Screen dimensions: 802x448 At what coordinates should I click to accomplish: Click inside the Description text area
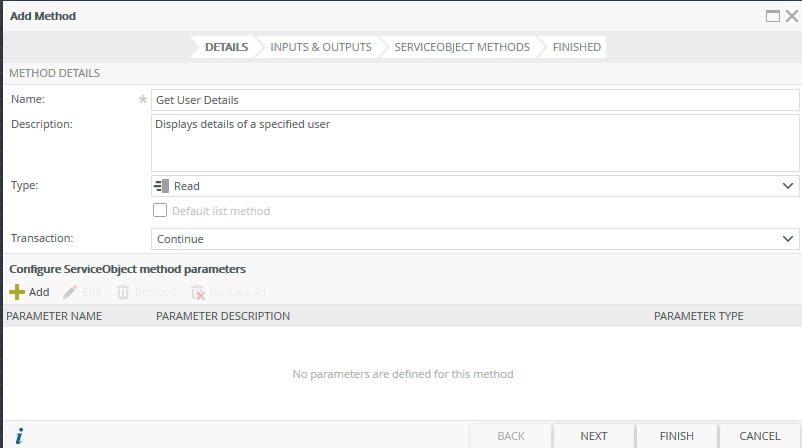475,144
